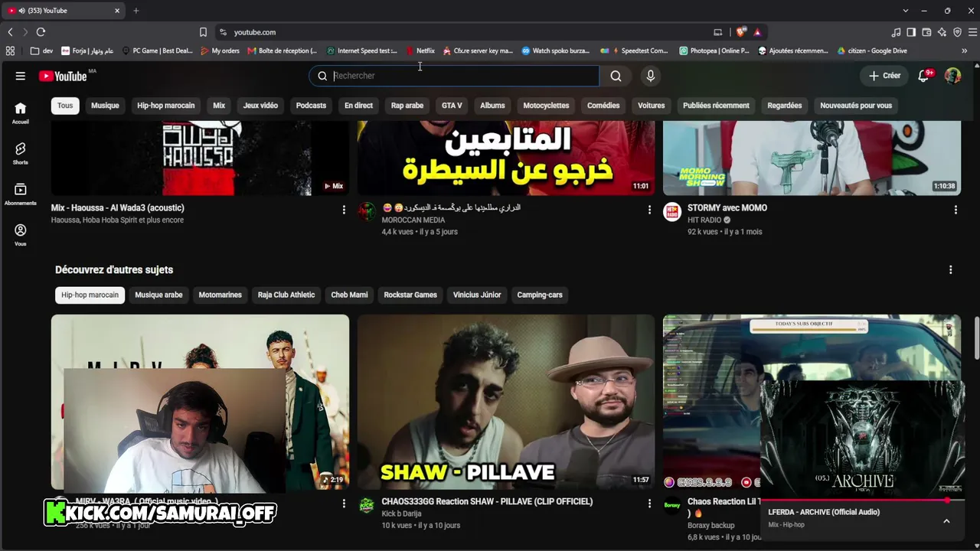Choose the Cheb Mami topic chip
Screen dimensions: 980x551
point(349,295)
